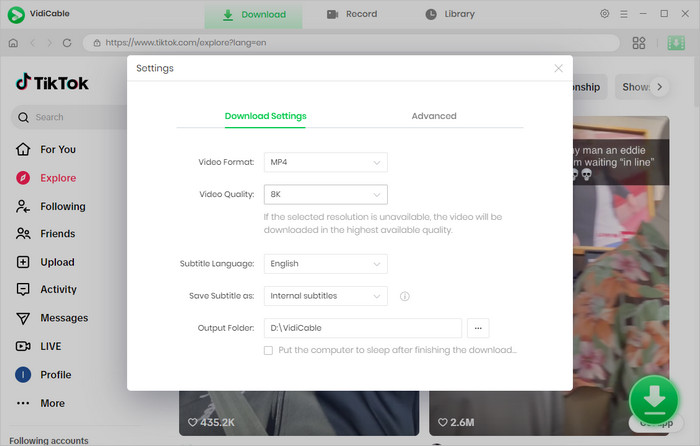Click the green download queue icon in toolbar
The image size is (700, 446).
coord(676,43)
